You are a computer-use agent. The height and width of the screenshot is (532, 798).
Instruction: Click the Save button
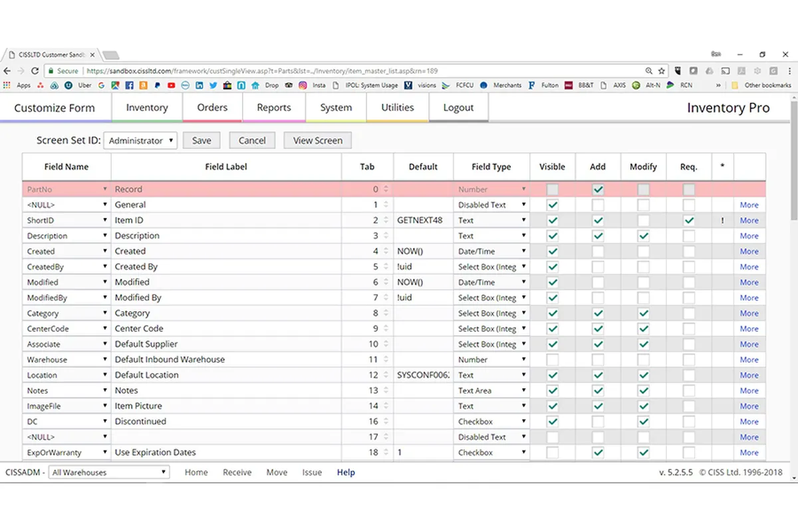(x=201, y=140)
